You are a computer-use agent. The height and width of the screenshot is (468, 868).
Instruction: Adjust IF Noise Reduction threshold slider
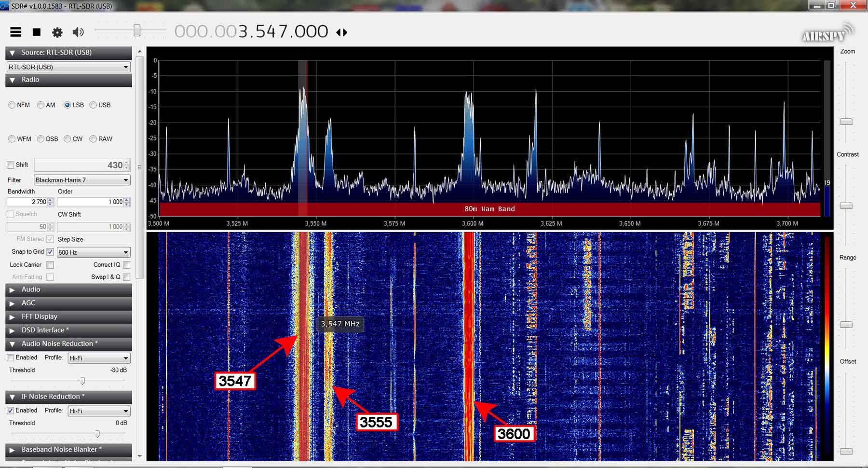[97, 434]
